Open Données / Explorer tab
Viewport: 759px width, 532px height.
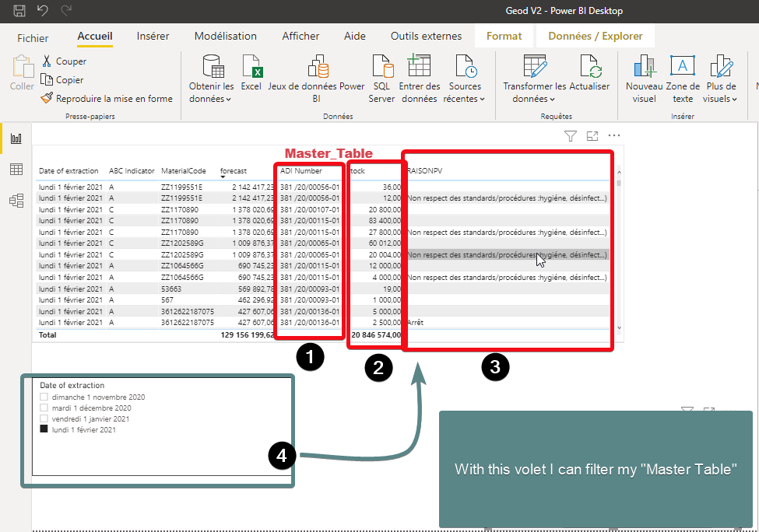point(596,37)
